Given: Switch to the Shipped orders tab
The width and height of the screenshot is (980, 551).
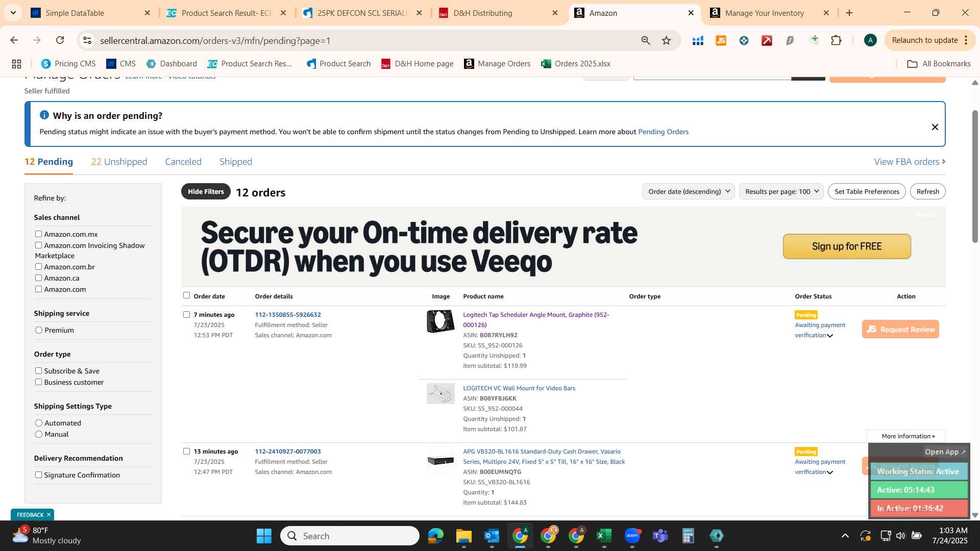Looking at the screenshot, I should click(236, 162).
